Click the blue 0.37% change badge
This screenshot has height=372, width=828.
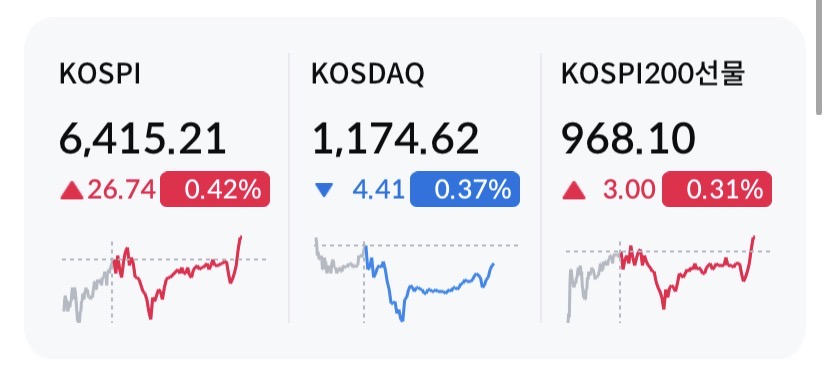465,189
